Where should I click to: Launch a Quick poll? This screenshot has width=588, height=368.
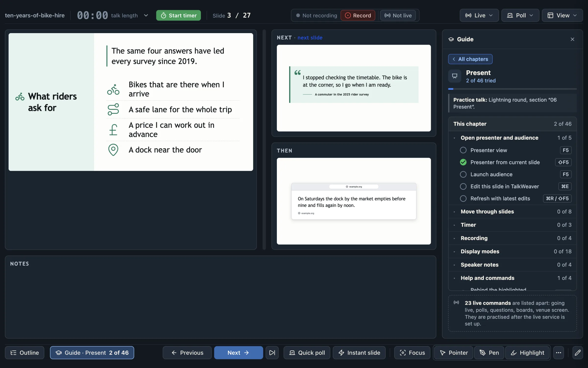(x=307, y=353)
